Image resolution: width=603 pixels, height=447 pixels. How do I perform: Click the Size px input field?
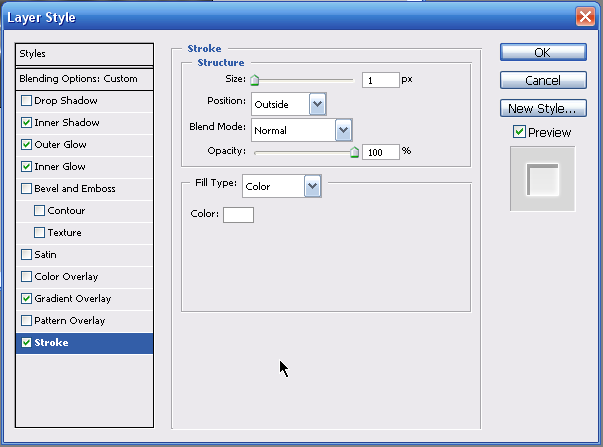pos(381,80)
